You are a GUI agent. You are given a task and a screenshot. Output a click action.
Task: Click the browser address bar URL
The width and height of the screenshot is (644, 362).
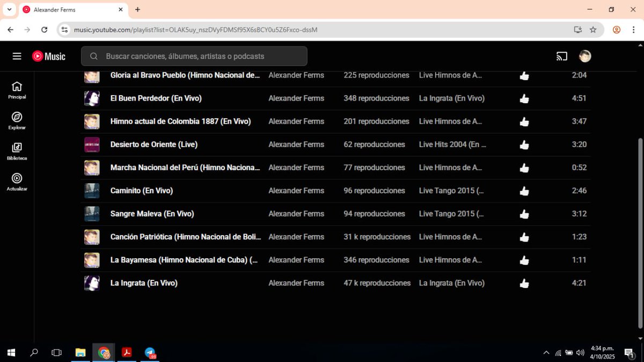click(x=195, y=30)
